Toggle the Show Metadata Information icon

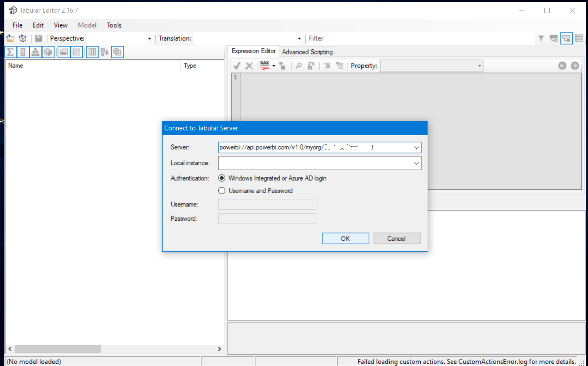point(117,52)
